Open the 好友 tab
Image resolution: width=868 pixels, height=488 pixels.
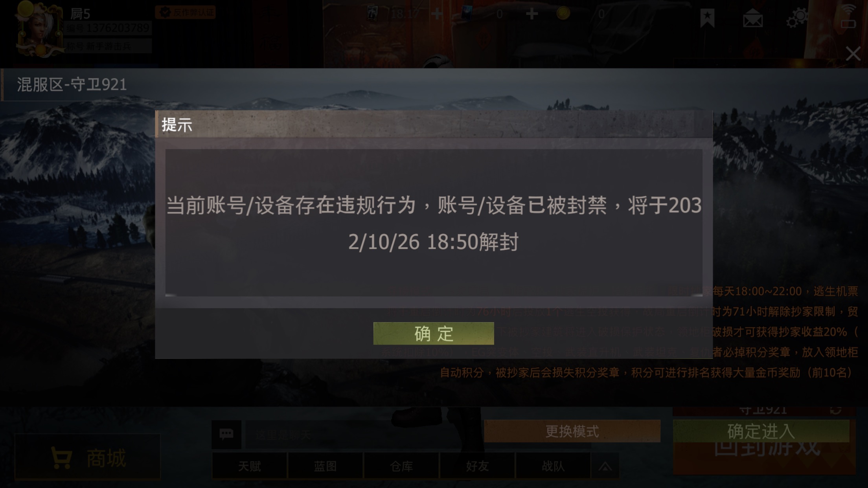(x=477, y=466)
